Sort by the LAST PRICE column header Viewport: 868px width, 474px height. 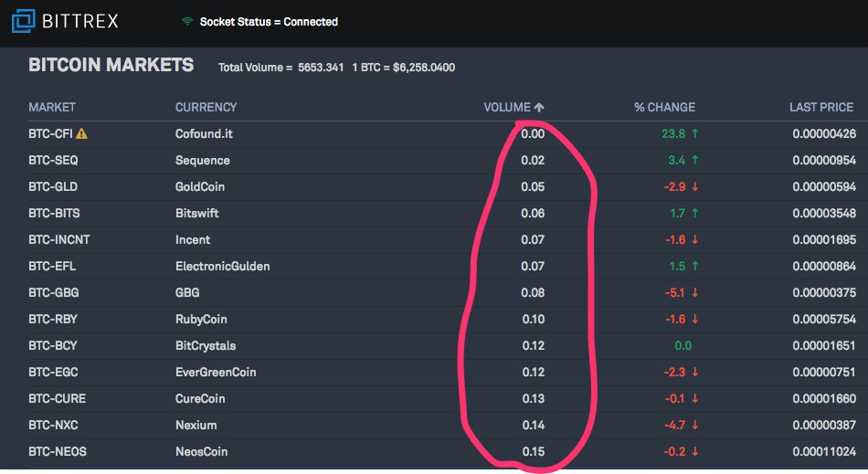[821, 107]
